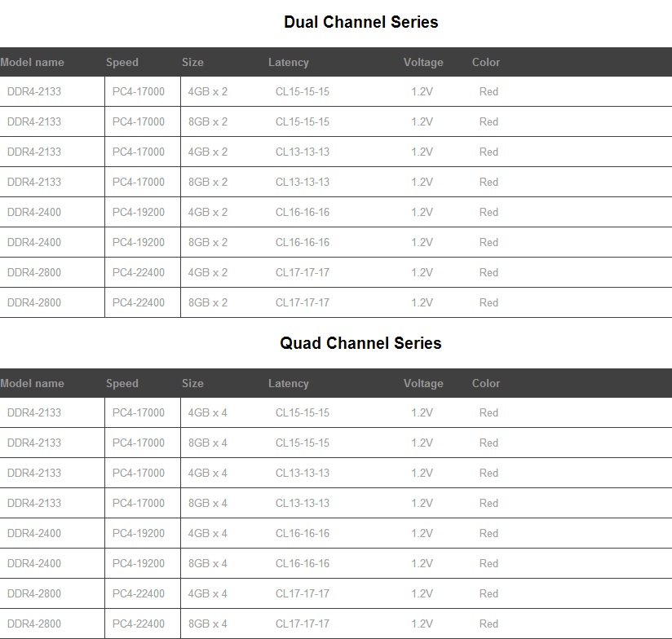Select Latency header in Quad Channel table
The height and width of the screenshot is (639, 672).
pos(289,383)
